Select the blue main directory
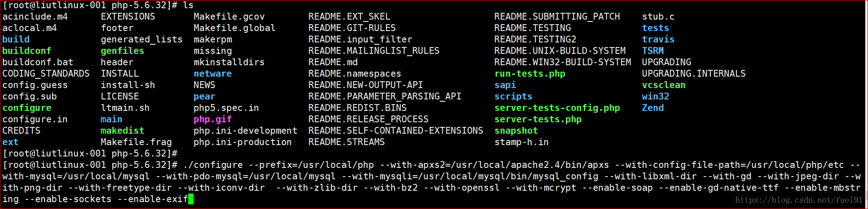The image size is (868, 209). 112,120
